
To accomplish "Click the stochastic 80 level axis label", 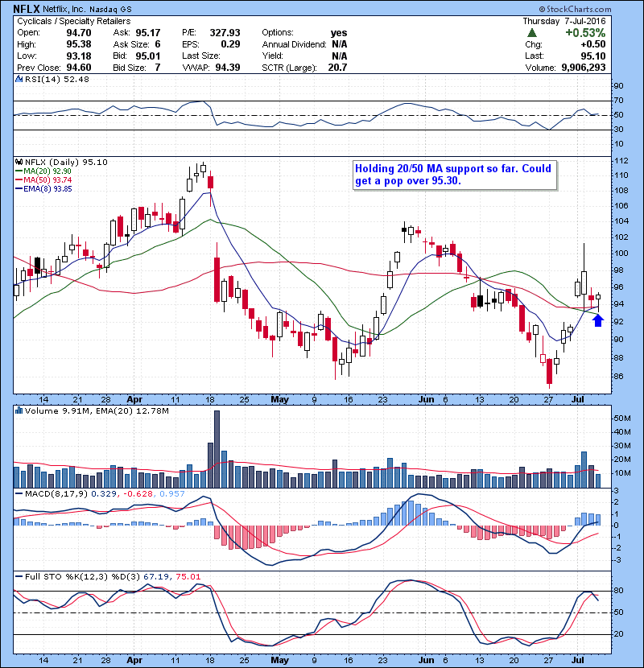I will pyautogui.click(x=618, y=591).
